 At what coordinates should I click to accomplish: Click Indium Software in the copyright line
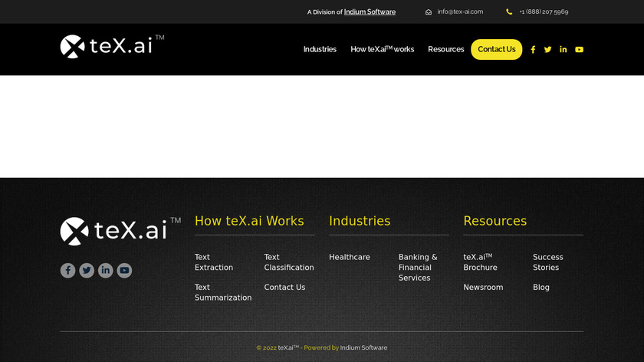coord(363,347)
